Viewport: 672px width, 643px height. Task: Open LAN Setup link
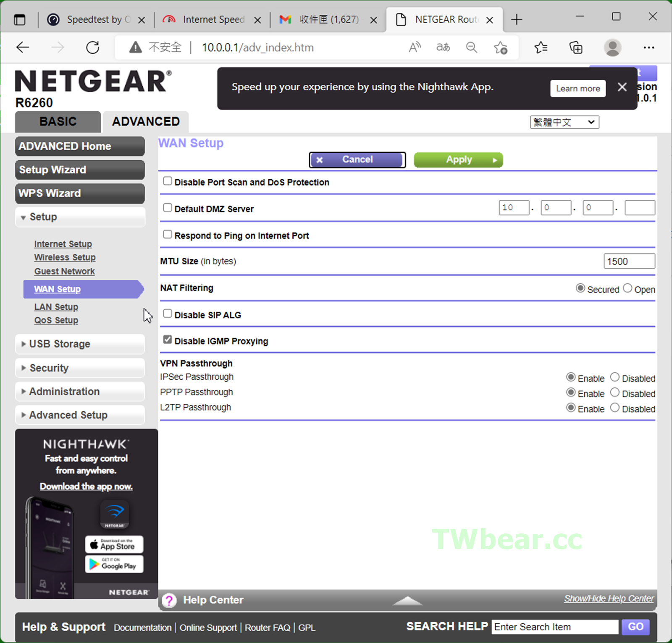(56, 307)
